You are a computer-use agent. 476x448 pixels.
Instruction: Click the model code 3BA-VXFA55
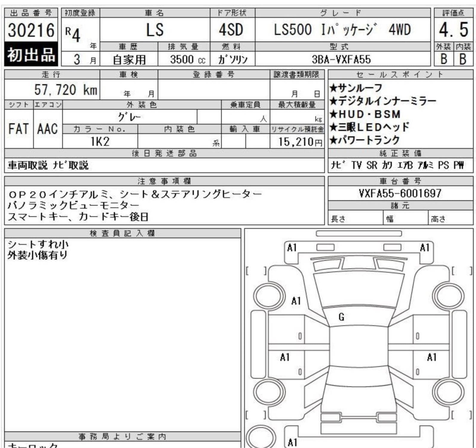[x=341, y=59]
